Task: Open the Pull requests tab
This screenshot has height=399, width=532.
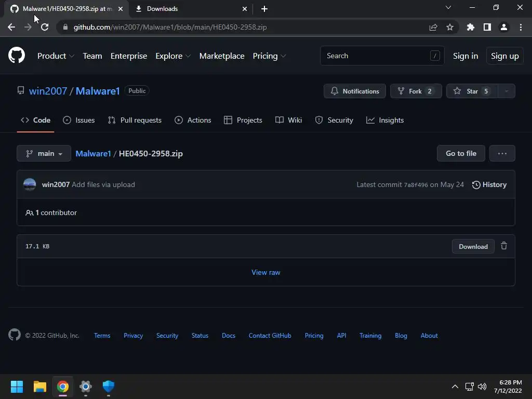Action: (x=135, y=120)
